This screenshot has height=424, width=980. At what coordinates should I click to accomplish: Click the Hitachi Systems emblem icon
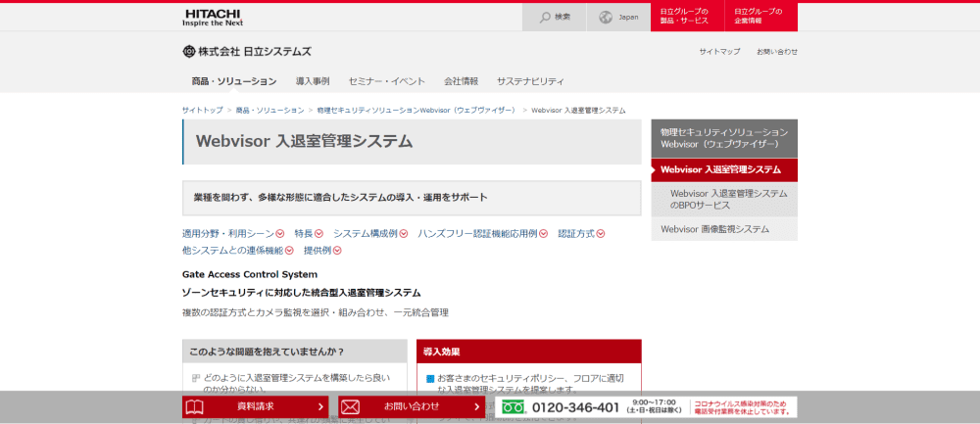point(189,52)
